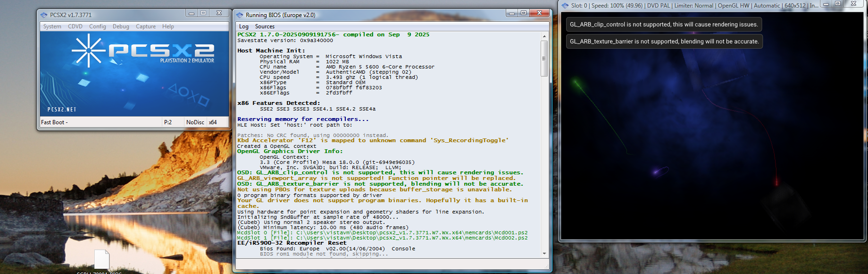Click 'x86 Features Detected:' log heading

(279, 103)
